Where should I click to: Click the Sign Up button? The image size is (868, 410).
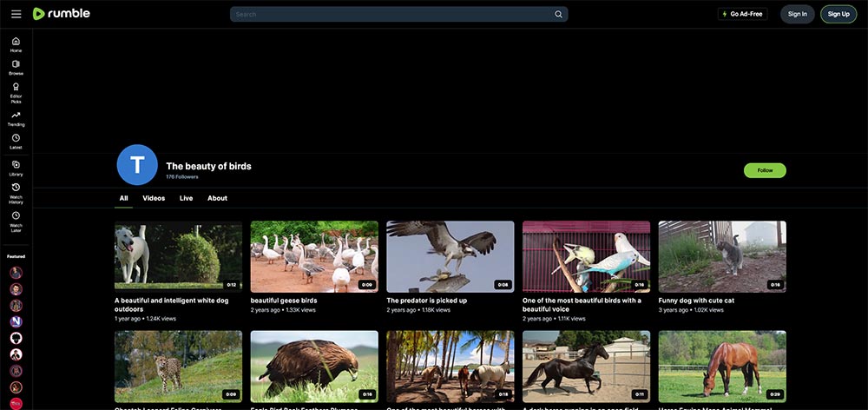[x=838, y=14]
